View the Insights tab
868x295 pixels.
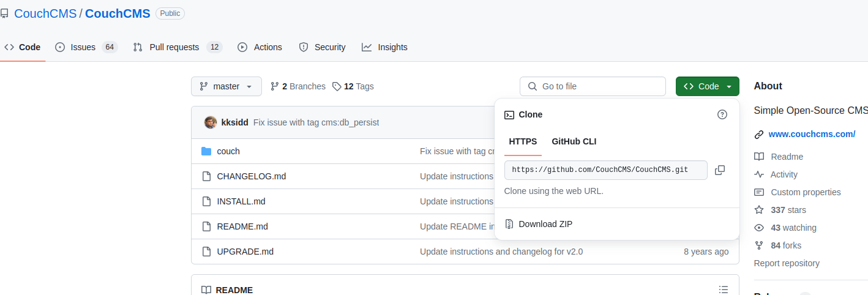pyautogui.click(x=384, y=47)
